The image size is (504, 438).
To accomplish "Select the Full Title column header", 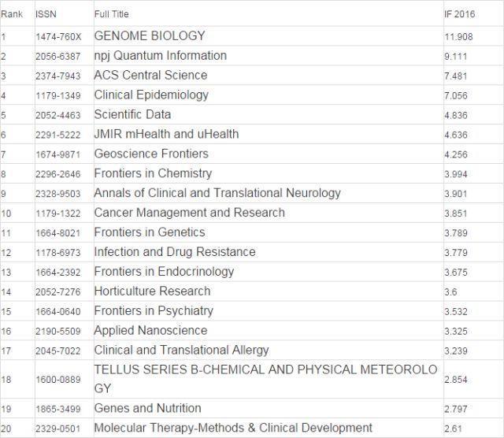I will [x=111, y=14].
